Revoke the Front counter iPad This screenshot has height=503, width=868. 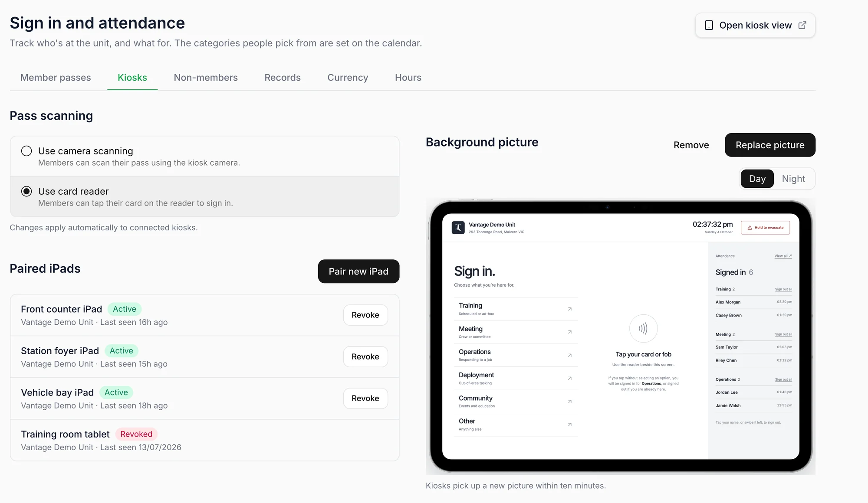pos(365,315)
